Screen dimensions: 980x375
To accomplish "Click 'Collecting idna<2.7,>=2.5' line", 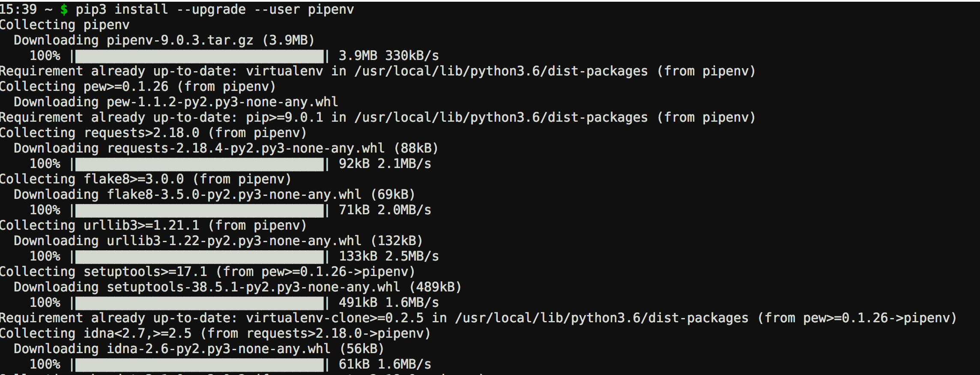I will (215, 333).
